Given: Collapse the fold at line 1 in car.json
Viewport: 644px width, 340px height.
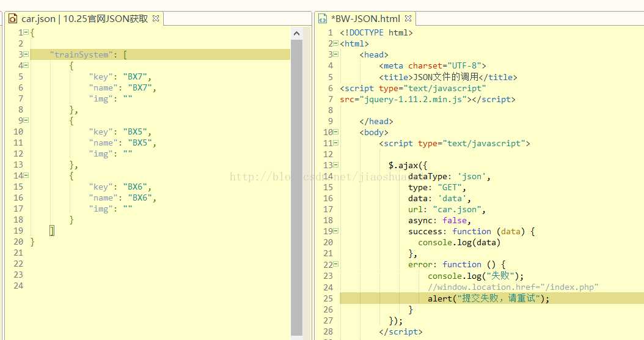Looking at the screenshot, I should [x=26, y=32].
